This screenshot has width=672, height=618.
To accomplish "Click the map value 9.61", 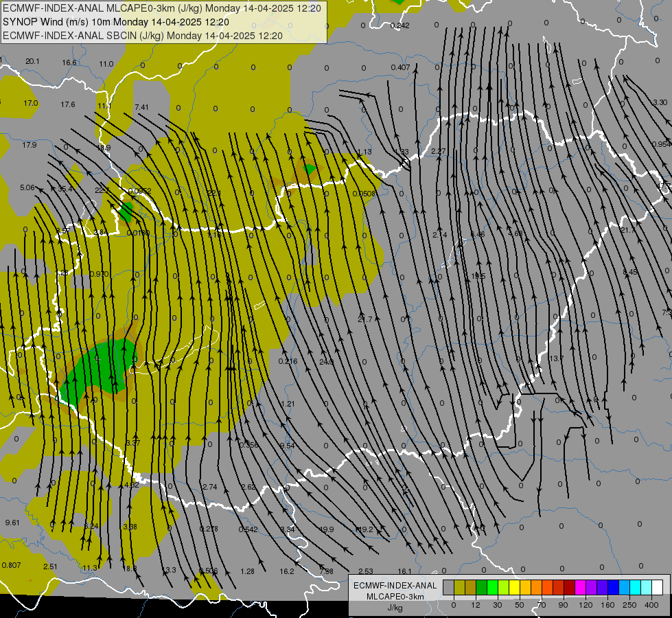I will pyautogui.click(x=12, y=523).
